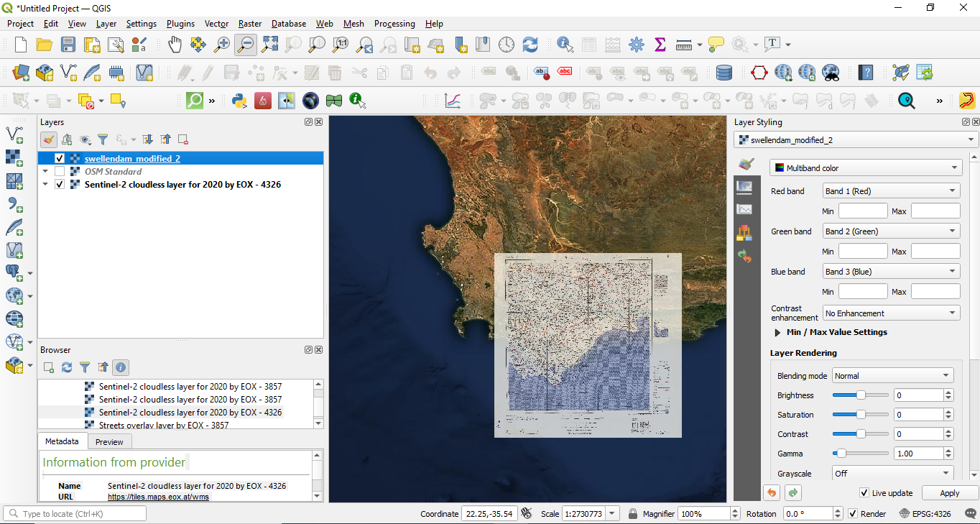
Task: Open the Blue band dropdown
Action: pos(891,272)
